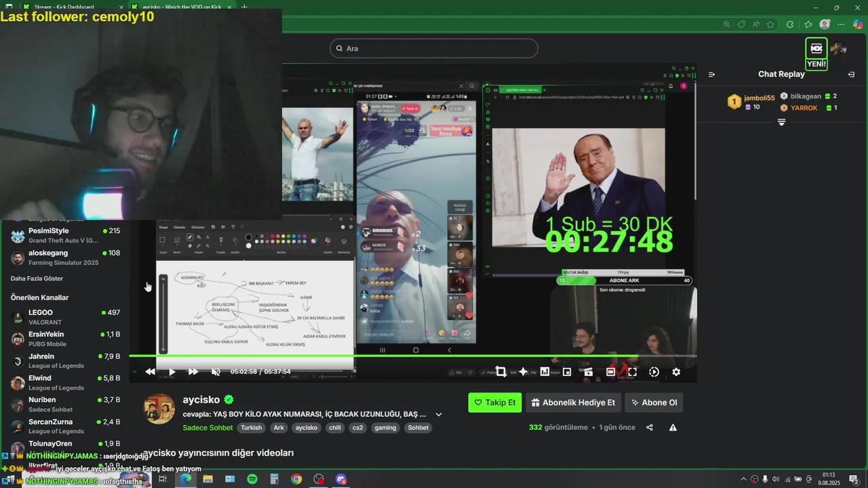Open a new browser tab with plus
868x488 pixels.
tap(244, 7)
